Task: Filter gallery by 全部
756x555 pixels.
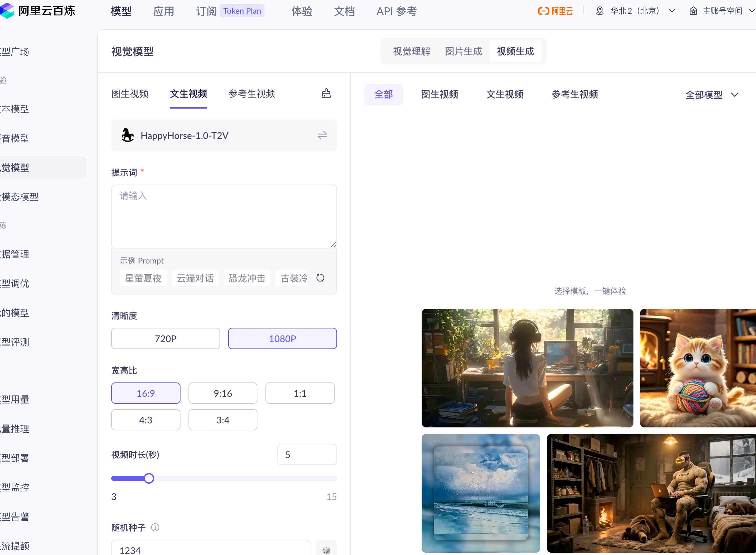Action: [384, 95]
